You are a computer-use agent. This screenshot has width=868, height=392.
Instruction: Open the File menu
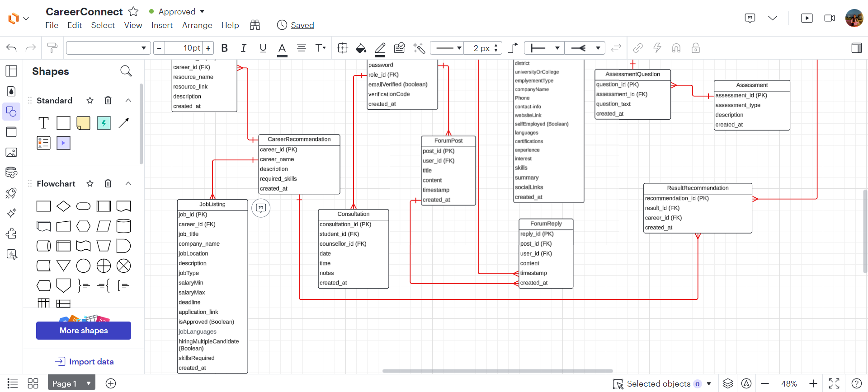point(52,25)
